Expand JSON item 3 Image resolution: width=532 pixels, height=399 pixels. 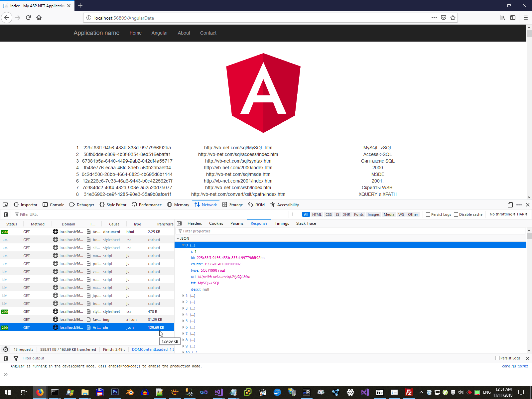point(183,308)
